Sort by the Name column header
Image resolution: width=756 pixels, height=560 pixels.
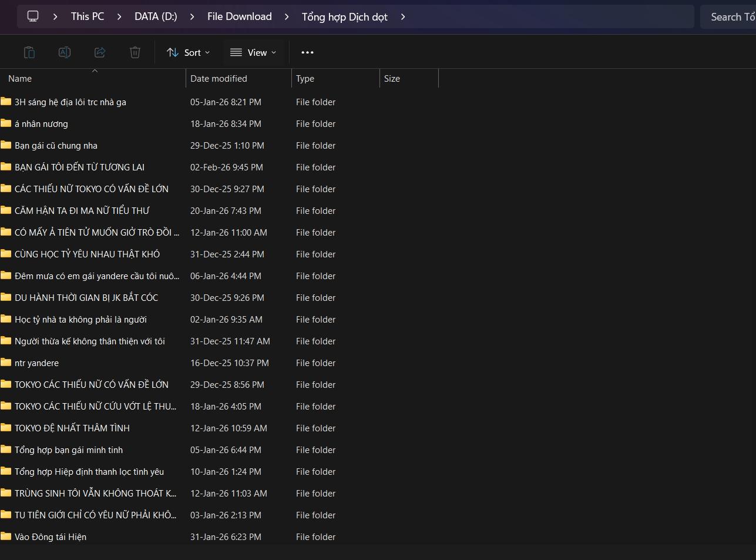coord(20,79)
